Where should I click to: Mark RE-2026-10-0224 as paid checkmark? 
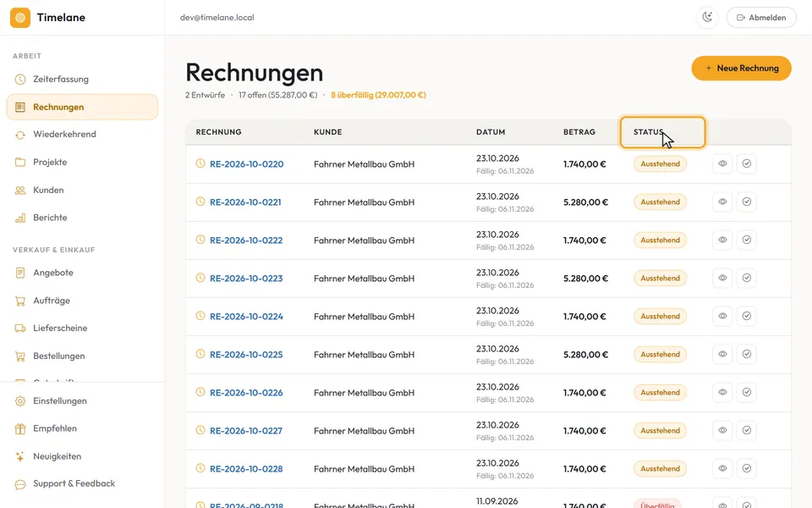747,316
